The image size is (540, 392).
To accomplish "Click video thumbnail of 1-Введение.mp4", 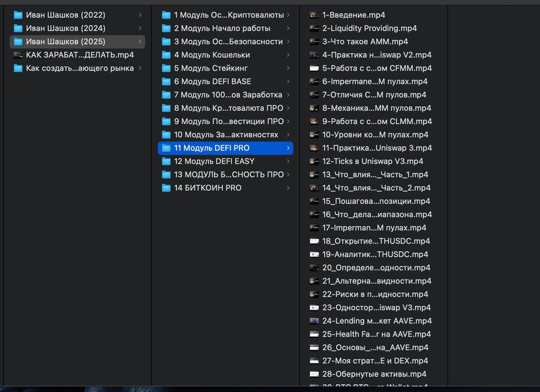I will pyautogui.click(x=314, y=15).
